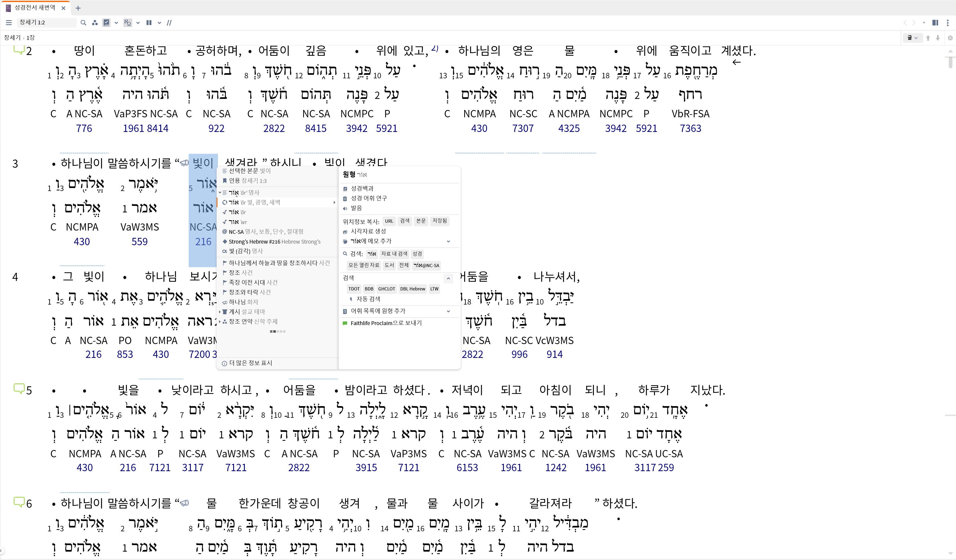The width and height of the screenshot is (956, 560).
Task: Open the reverse interlinear dropdown arrow
Action: (138, 23)
